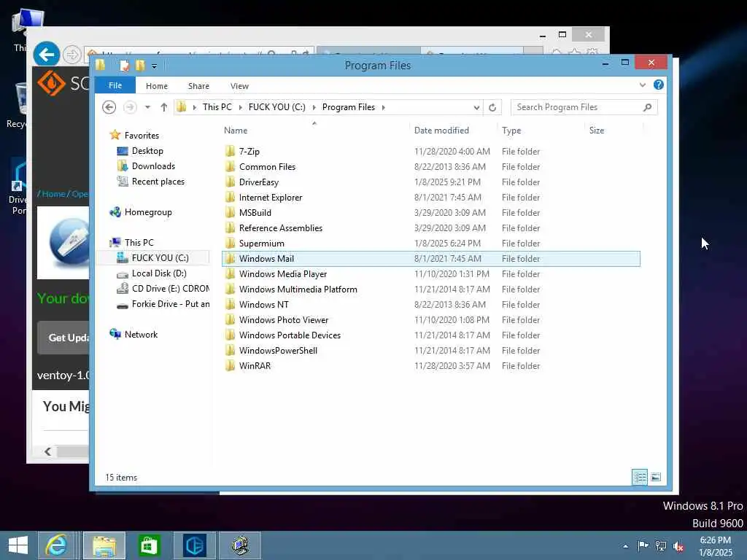Switch to Details view layout button
The width and height of the screenshot is (747, 560).
[x=639, y=477]
